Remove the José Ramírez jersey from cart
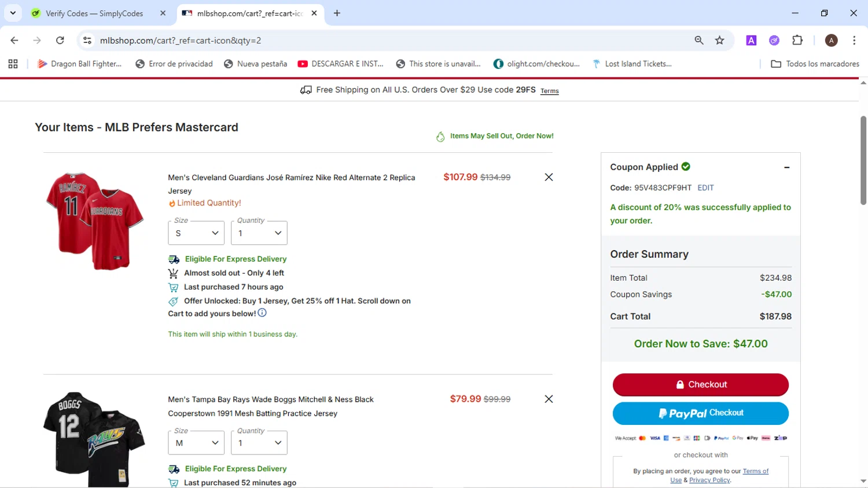868x488 pixels. [549, 177]
